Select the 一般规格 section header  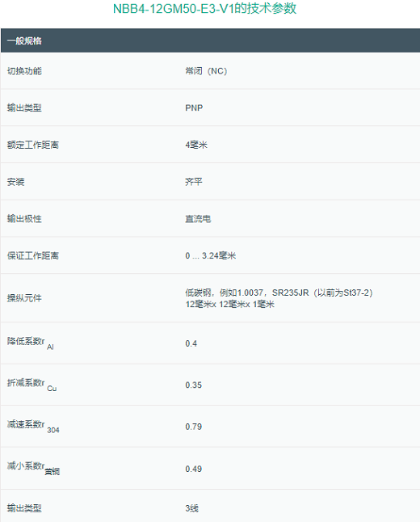(24, 41)
